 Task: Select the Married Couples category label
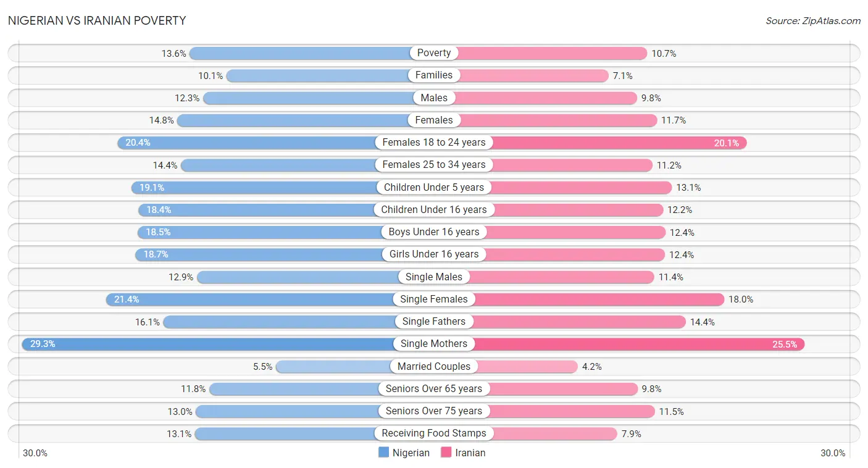(434, 366)
